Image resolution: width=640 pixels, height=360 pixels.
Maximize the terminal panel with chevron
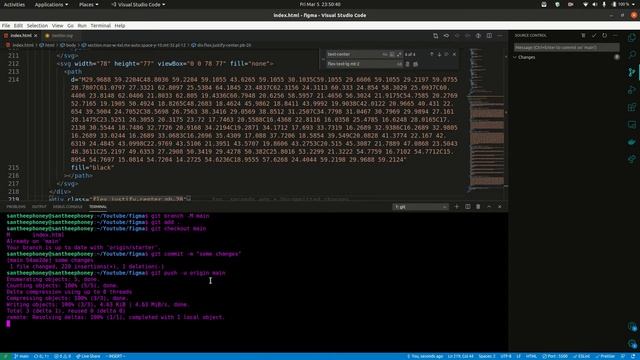pyautogui.click(x=489, y=207)
